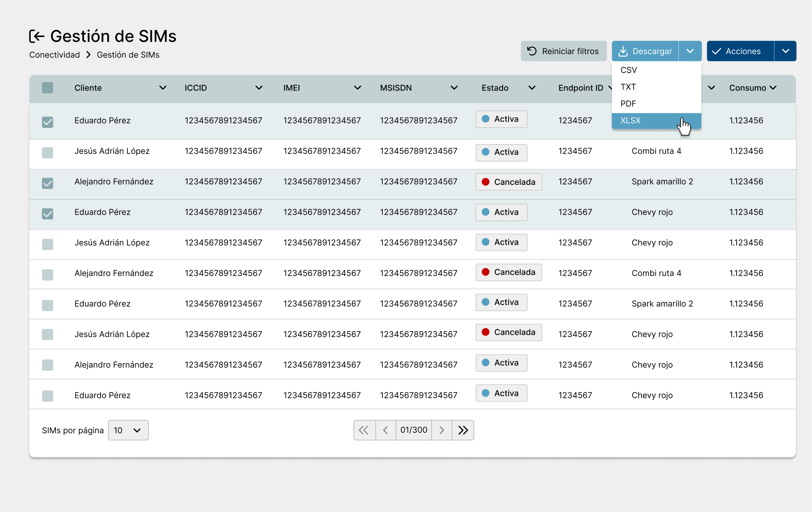Go to next page arrow
Image resolution: width=812 pixels, height=512 pixels.
[442, 430]
